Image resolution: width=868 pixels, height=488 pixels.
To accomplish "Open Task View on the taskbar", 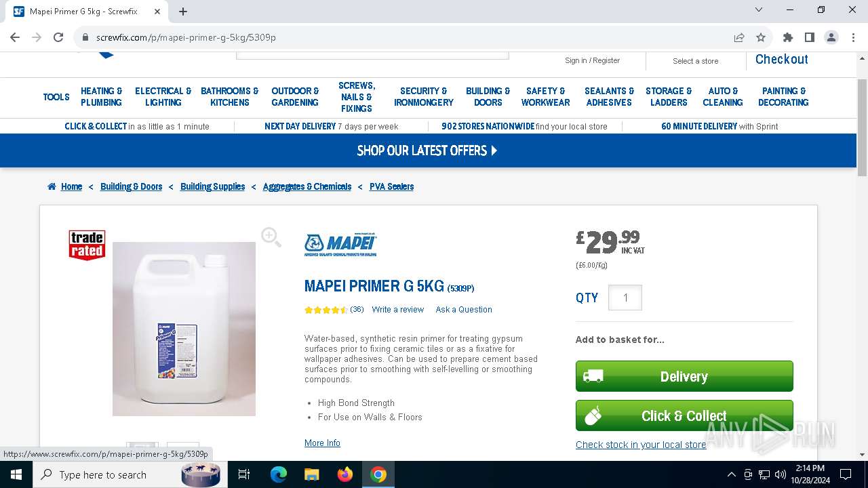I will coord(244,474).
